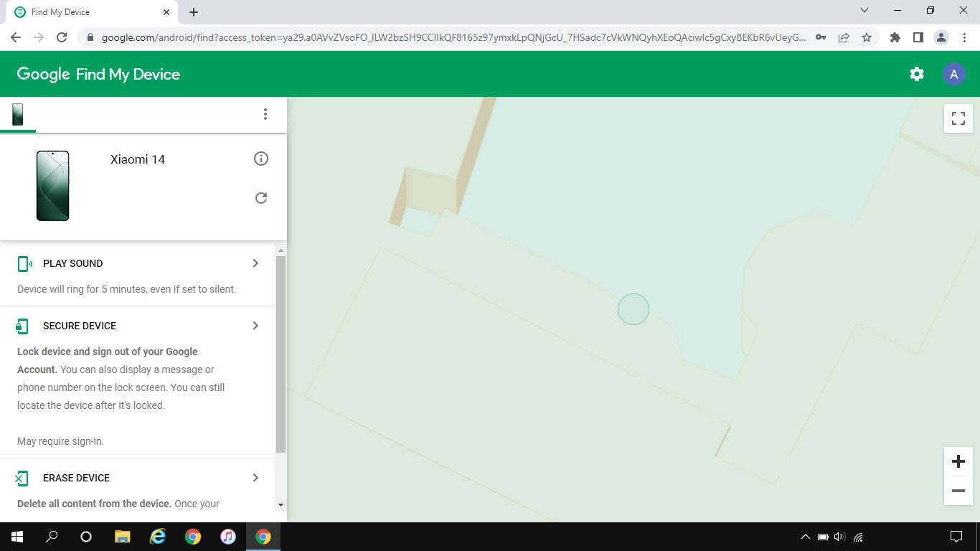Zoom out on the map
The height and width of the screenshot is (551, 980).
click(x=958, y=491)
